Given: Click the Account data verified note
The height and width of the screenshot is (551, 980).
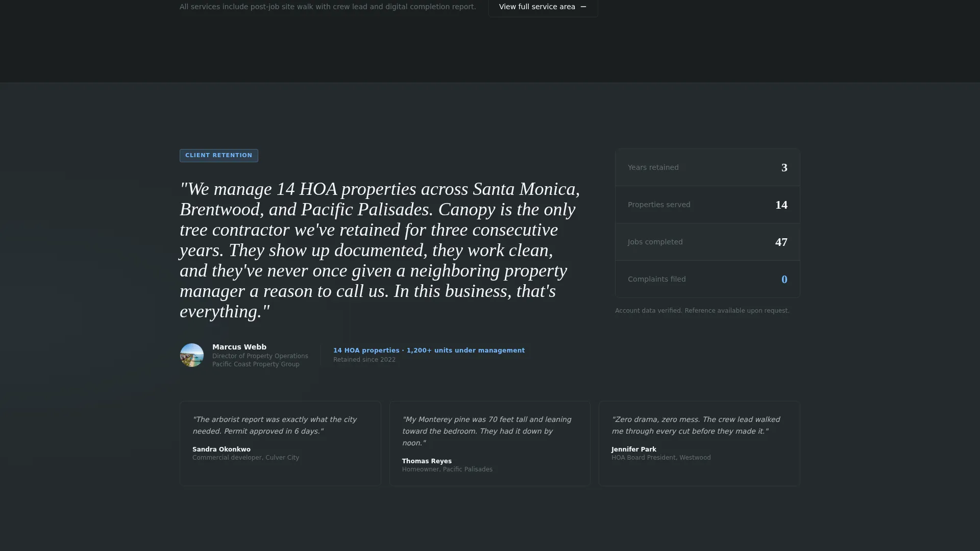Looking at the screenshot, I should (702, 311).
